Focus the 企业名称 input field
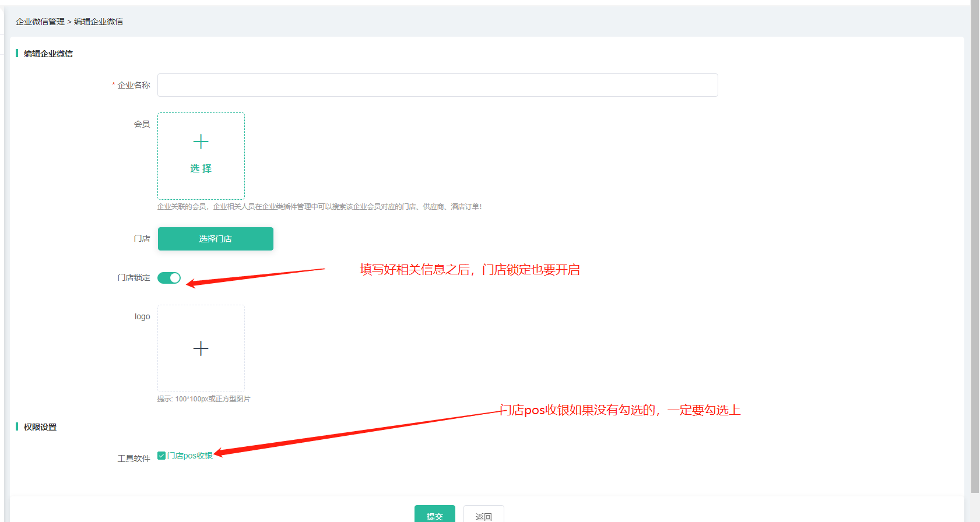The height and width of the screenshot is (522, 980). [x=437, y=85]
